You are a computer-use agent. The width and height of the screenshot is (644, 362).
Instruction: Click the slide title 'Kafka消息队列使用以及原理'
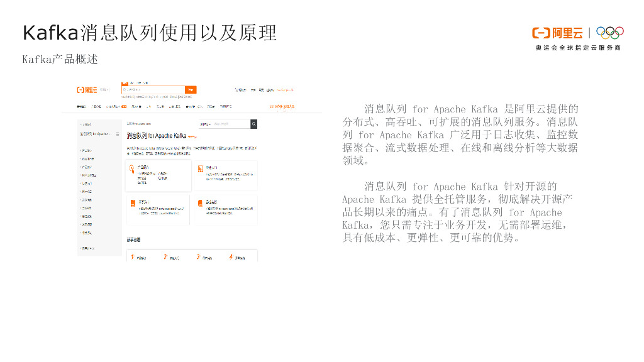tap(150, 33)
